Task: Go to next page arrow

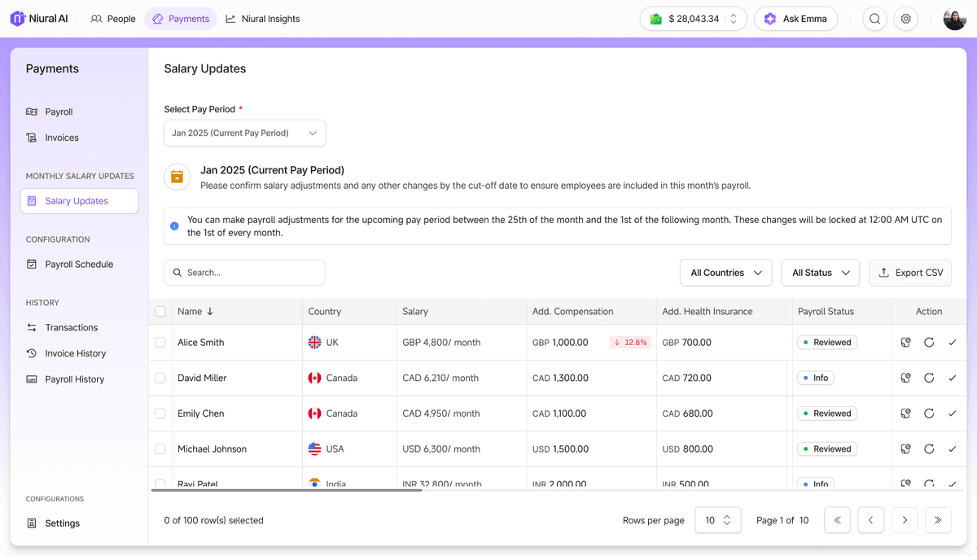Action: 905,520
